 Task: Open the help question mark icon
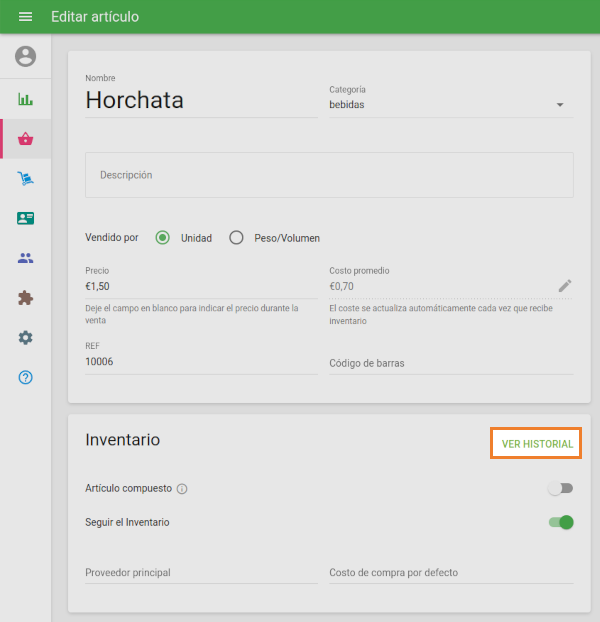coord(26,377)
